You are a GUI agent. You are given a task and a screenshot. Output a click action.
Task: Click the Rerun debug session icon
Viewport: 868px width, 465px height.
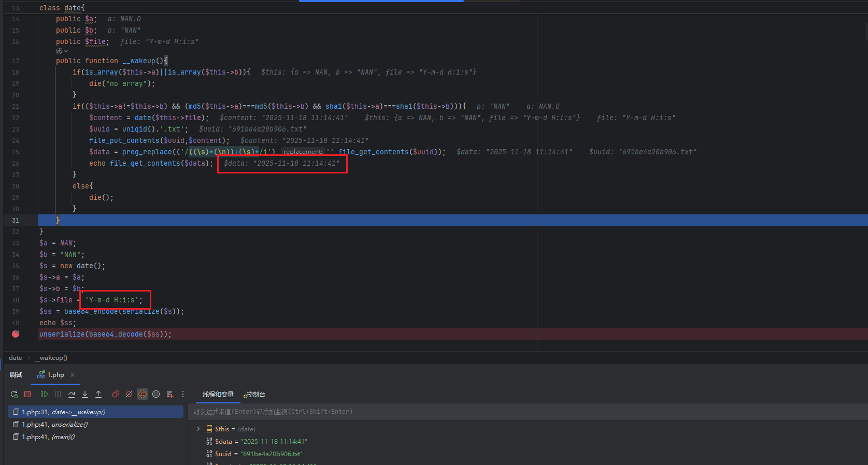[x=14, y=395]
